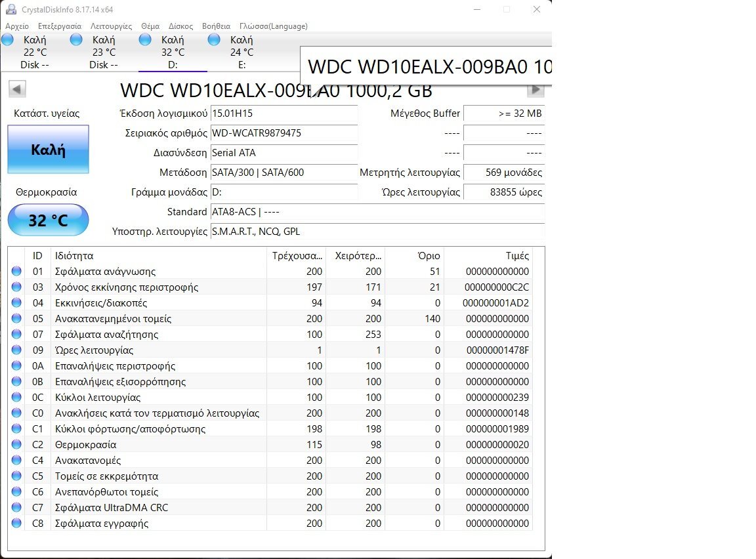Click status icon of attribute 01 row
Screen dimensions: 756x559
coord(16,272)
